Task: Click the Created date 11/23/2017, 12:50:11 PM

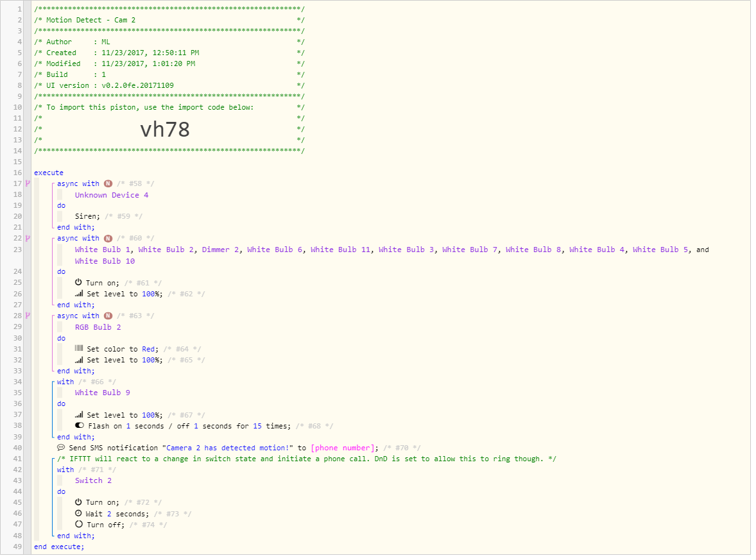Action: [150, 53]
